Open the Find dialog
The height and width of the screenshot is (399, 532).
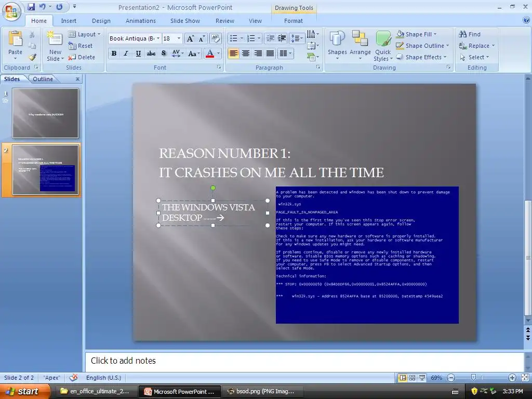tap(470, 34)
